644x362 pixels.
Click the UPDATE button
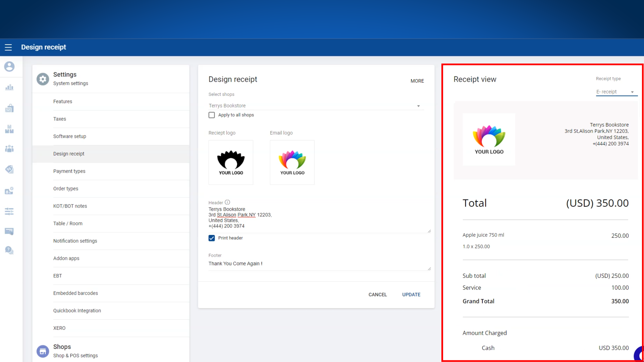411,295
